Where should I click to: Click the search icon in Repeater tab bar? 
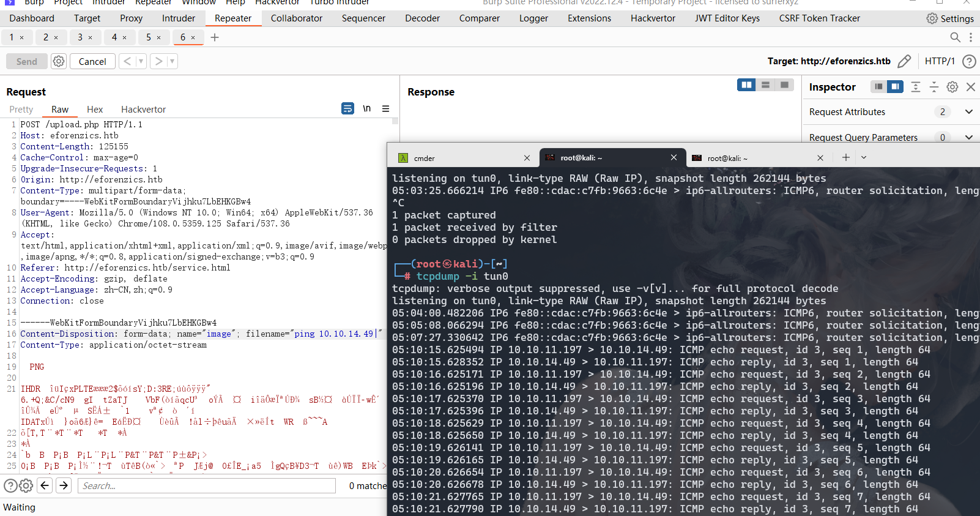click(x=955, y=37)
